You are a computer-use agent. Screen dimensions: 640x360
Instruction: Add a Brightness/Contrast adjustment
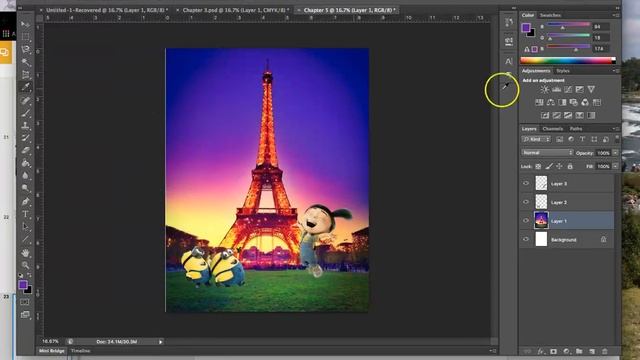click(x=544, y=89)
